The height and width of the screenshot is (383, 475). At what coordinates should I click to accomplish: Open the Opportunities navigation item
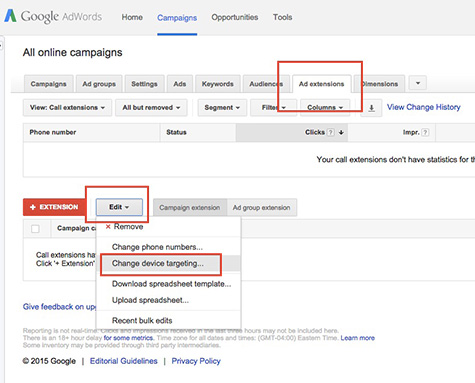(235, 17)
